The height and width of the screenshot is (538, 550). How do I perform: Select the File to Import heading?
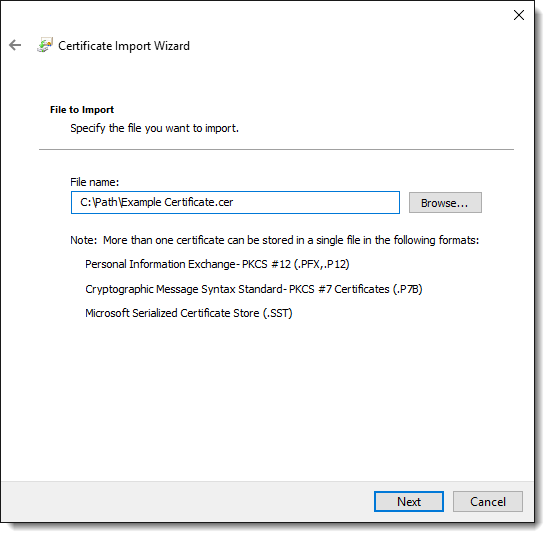pos(82,110)
